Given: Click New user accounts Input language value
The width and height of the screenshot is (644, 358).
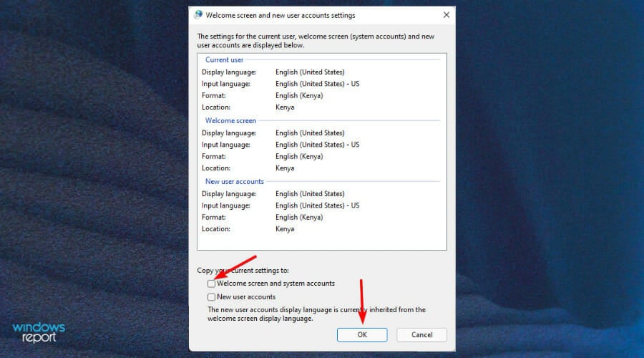Looking at the screenshot, I should [x=318, y=205].
